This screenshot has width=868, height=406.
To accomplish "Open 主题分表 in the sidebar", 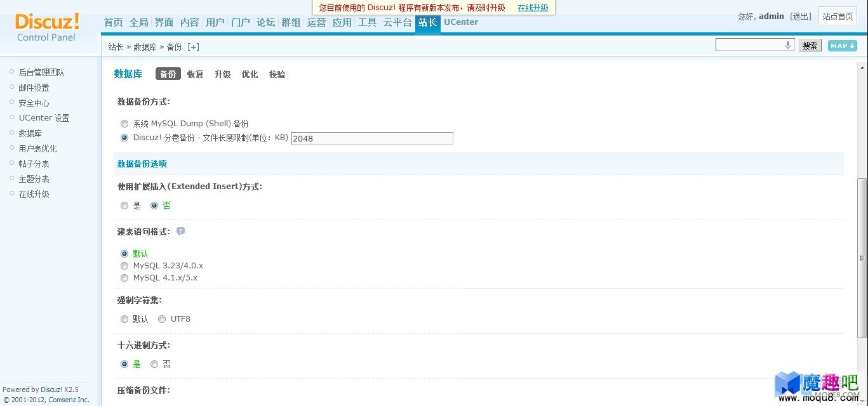I will (x=34, y=179).
